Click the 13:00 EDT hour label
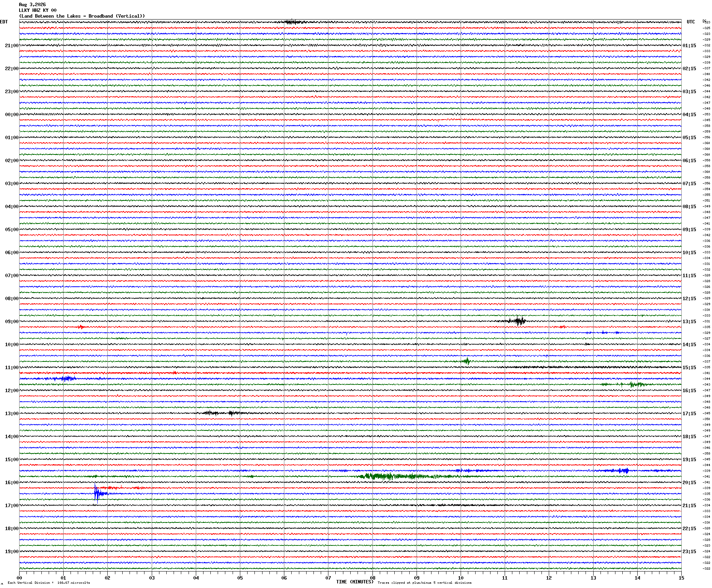The image size is (712, 588). pyautogui.click(x=11, y=414)
